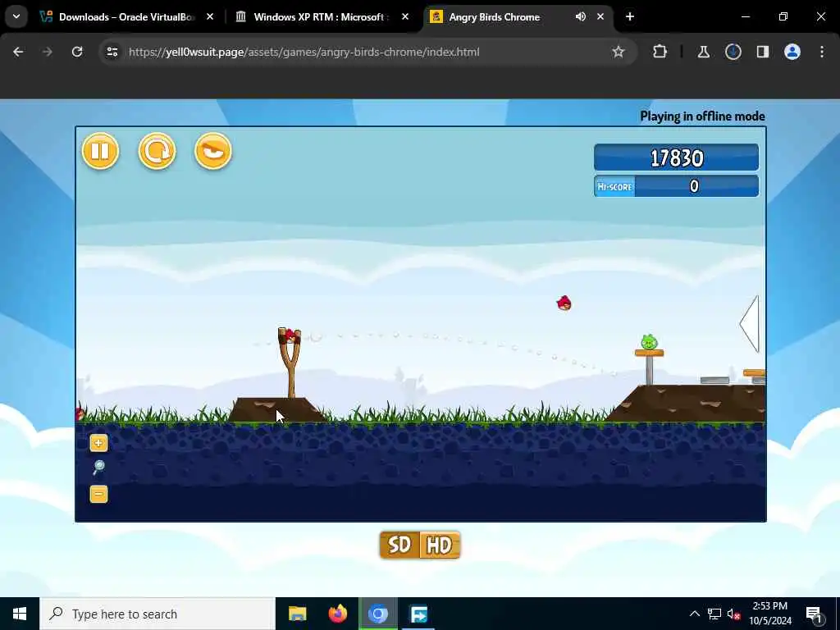Screen dimensions: 840x630
Task: Close the Angry Birds Chrome tab
Action: tap(600, 17)
